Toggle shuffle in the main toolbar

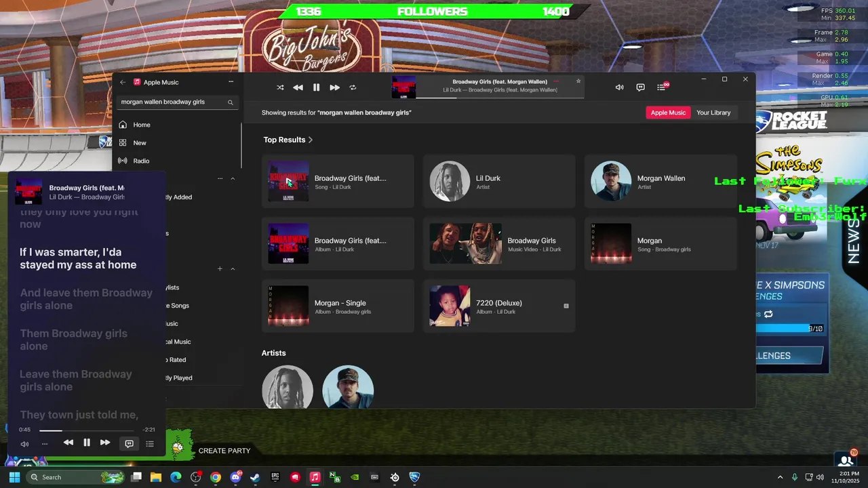point(280,87)
